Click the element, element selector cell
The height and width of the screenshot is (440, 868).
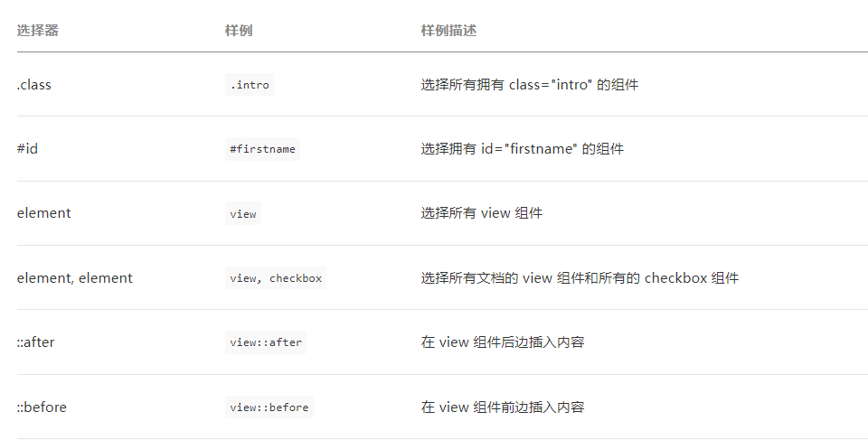(x=75, y=278)
